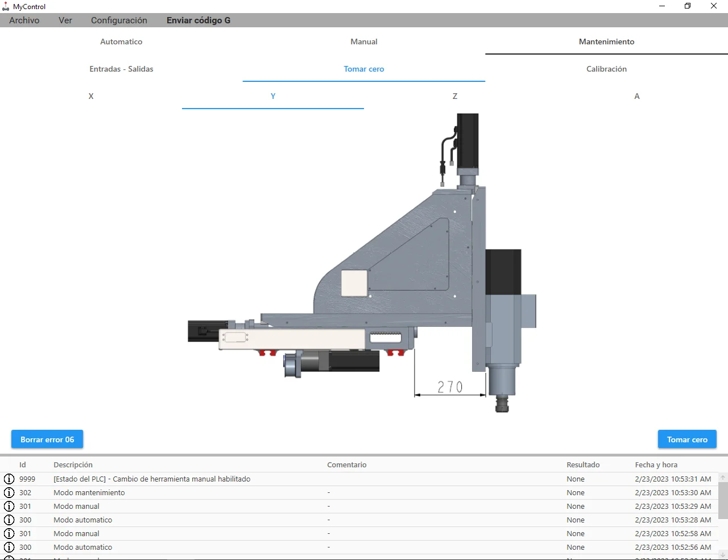The image size is (728, 560).
Task: Open the Calibración tab
Action: click(x=606, y=69)
